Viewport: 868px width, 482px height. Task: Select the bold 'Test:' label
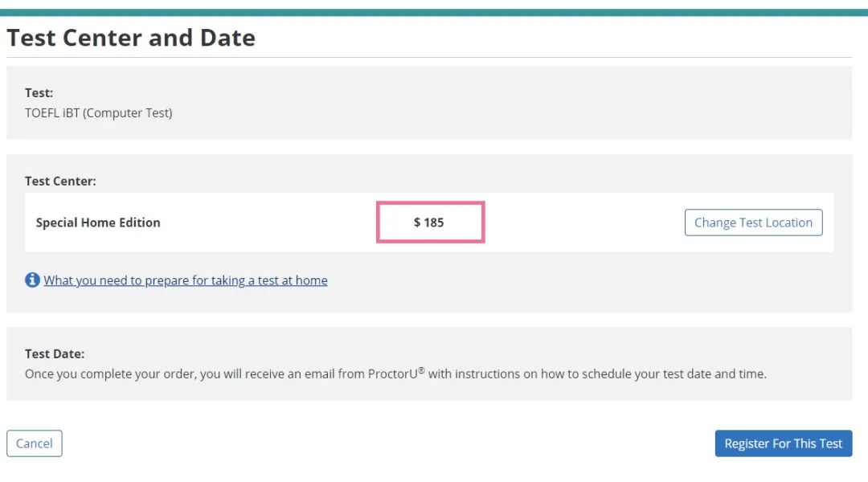click(39, 93)
